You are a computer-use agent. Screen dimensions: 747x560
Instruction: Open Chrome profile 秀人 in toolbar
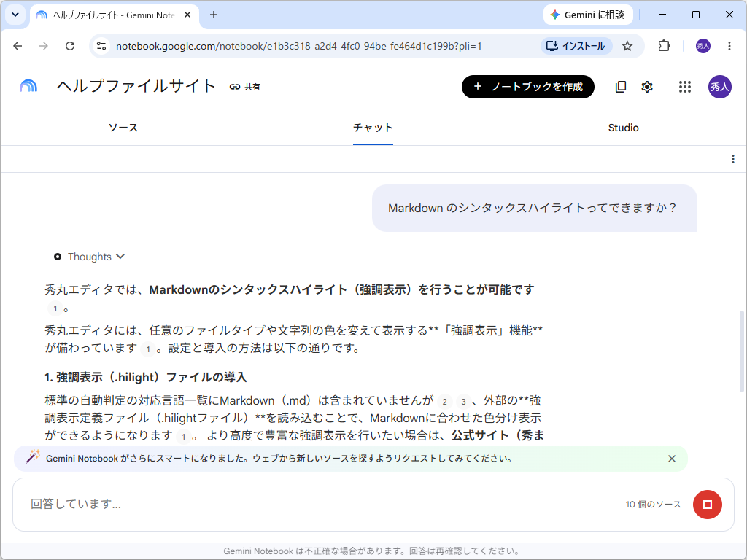point(703,46)
